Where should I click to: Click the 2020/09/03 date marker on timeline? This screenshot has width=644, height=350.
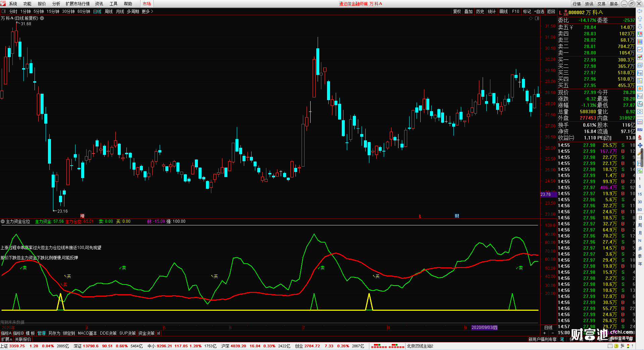point(485,327)
